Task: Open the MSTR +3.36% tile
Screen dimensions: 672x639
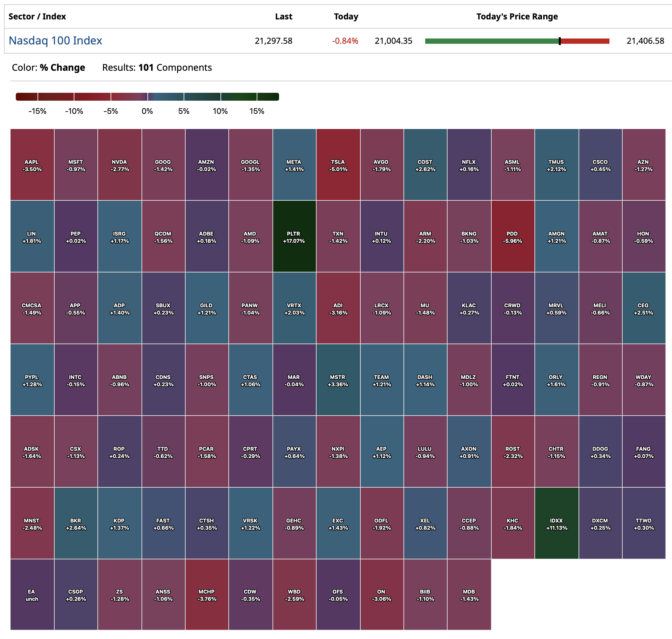Action: click(338, 379)
